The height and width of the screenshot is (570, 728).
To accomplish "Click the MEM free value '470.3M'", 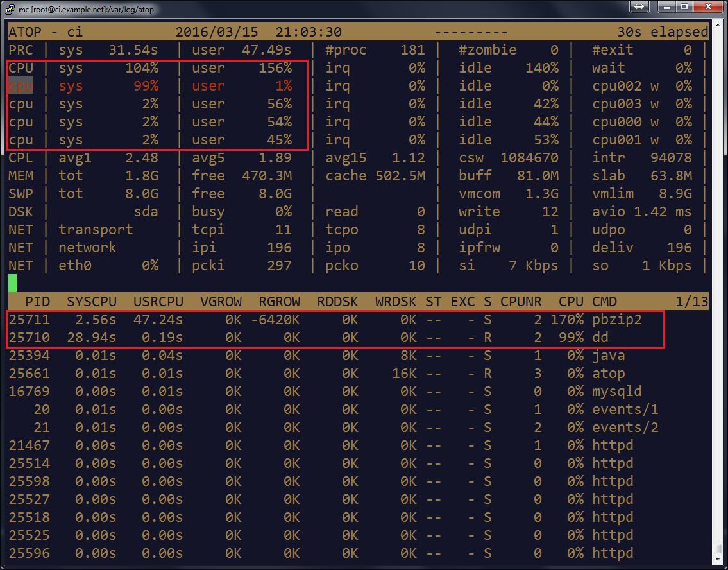I will [267, 176].
